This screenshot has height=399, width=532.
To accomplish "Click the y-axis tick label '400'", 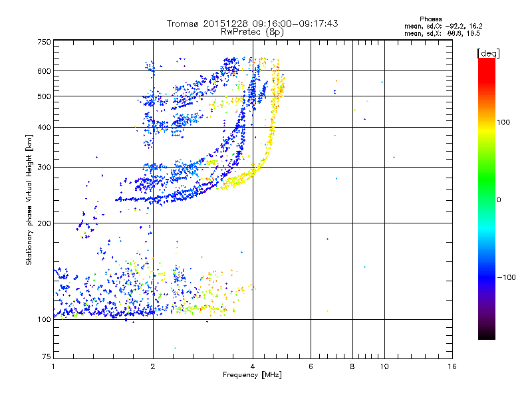I will click(44, 128).
